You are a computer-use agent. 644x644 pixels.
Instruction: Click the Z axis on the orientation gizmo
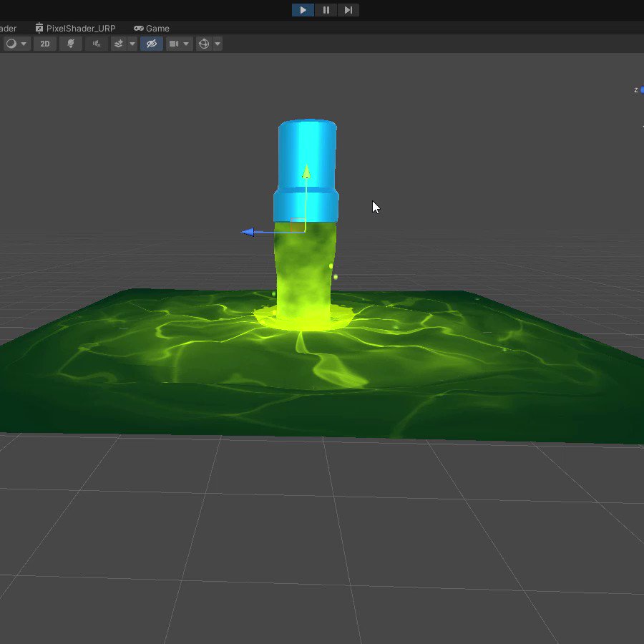click(640, 90)
